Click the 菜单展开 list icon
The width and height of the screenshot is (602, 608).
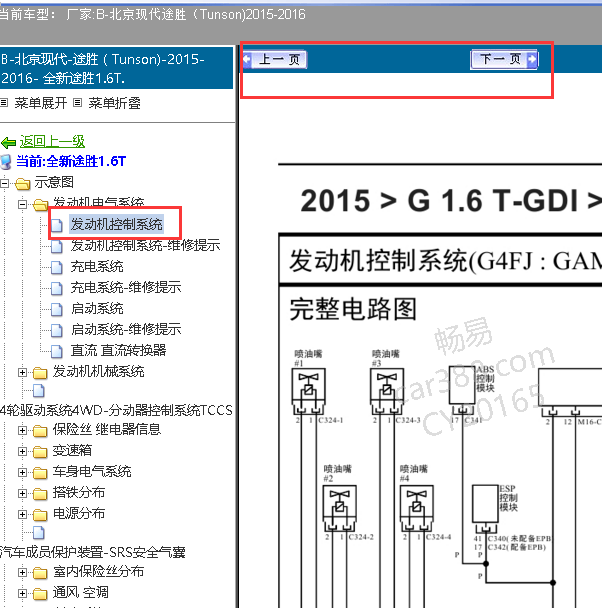click(x=4, y=103)
